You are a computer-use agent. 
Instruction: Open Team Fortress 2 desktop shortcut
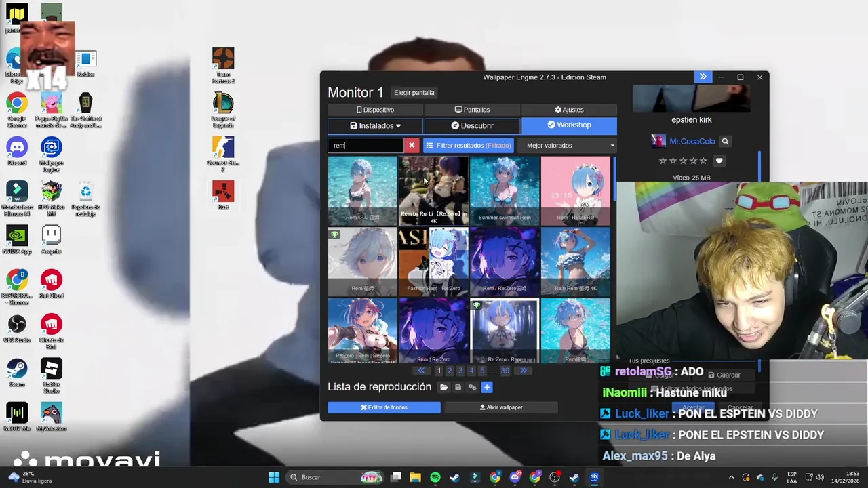[x=222, y=66]
